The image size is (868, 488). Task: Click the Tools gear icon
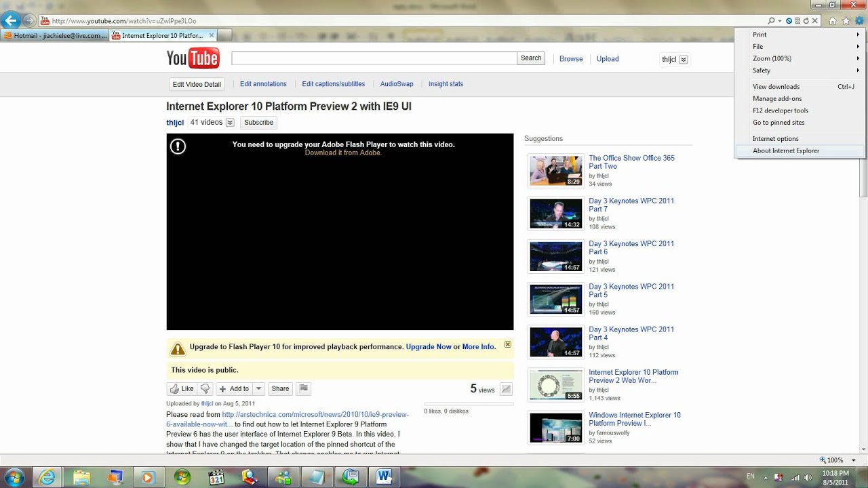pyautogui.click(x=859, y=21)
